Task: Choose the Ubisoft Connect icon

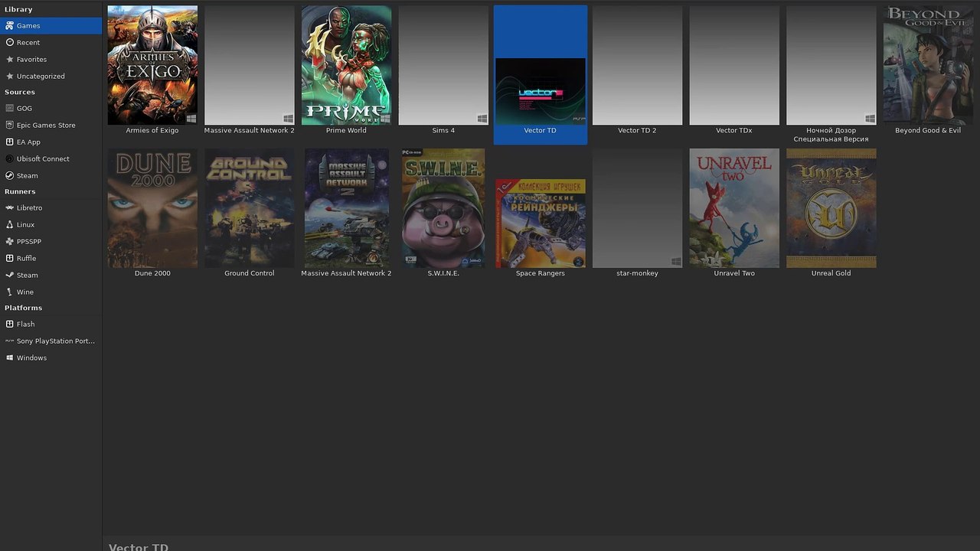Action: pyautogui.click(x=9, y=159)
